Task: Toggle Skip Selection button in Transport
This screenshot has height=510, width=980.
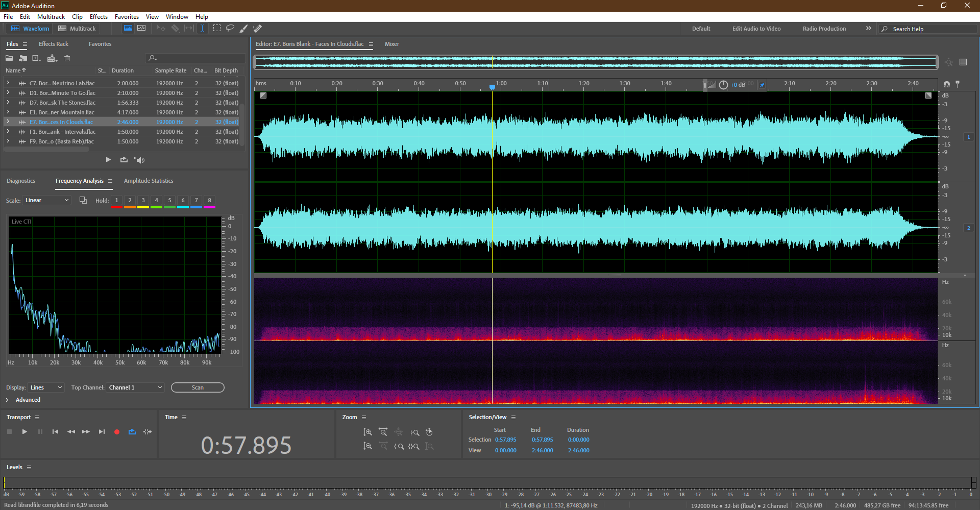Action: click(148, 432)
